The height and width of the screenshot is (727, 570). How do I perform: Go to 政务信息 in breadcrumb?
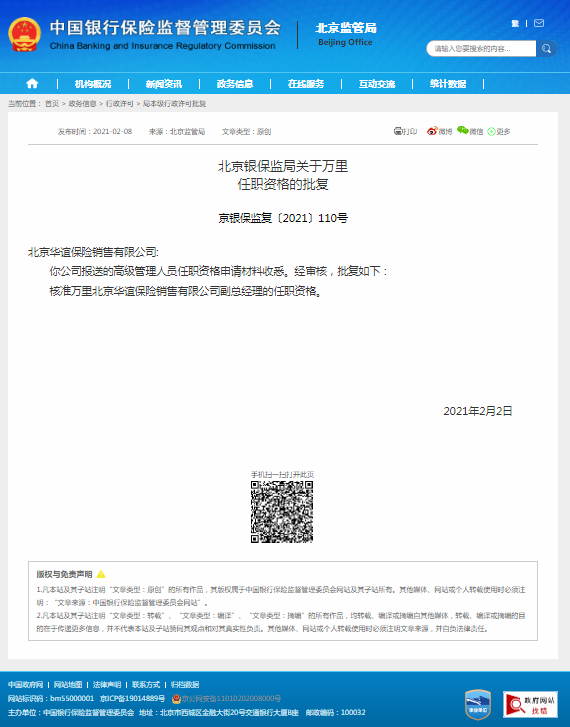click(82, 104)
